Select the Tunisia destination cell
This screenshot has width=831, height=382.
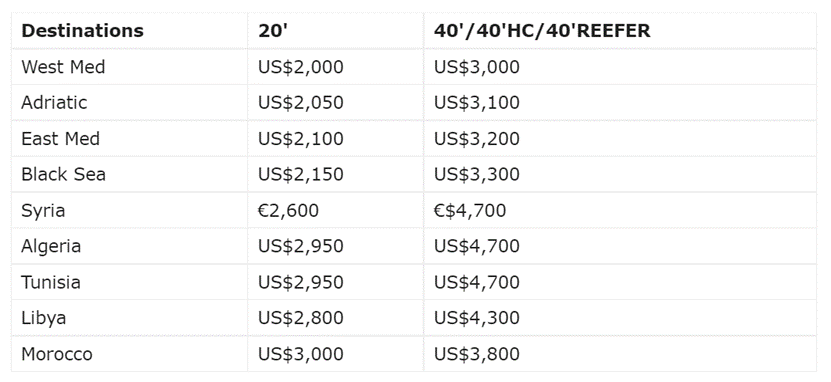(x=129, y=282)
